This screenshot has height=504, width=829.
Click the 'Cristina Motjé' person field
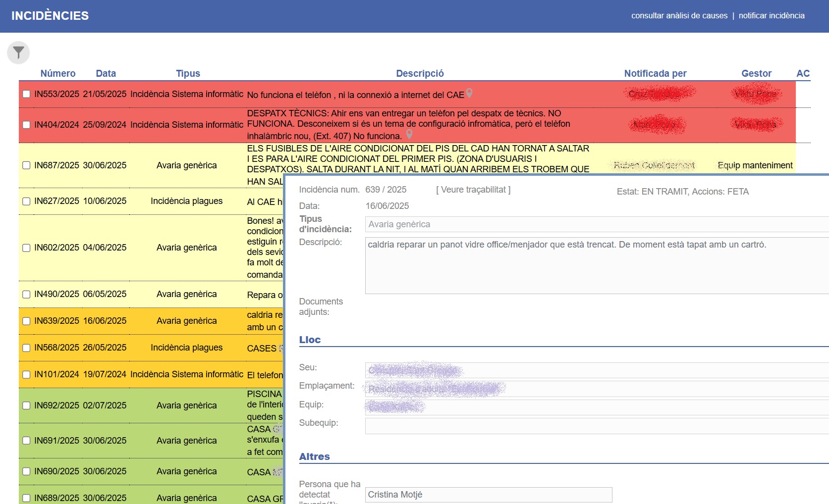coord(489,495)
